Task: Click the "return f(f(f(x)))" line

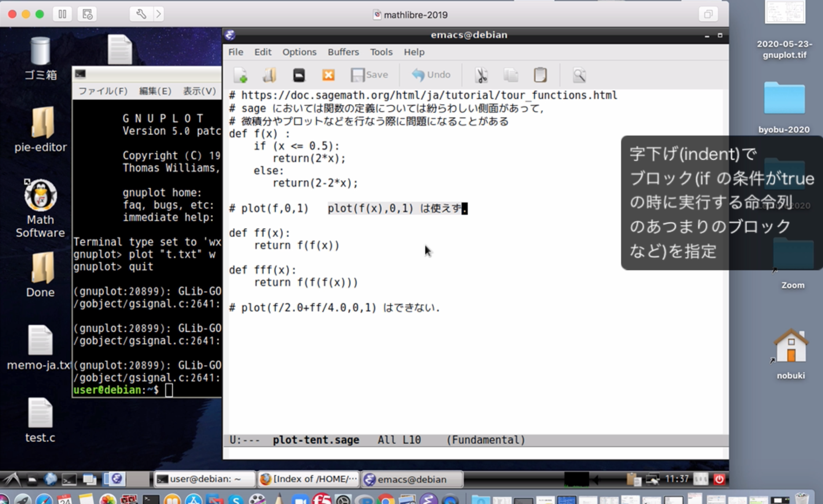Action: tap(306, 282)
